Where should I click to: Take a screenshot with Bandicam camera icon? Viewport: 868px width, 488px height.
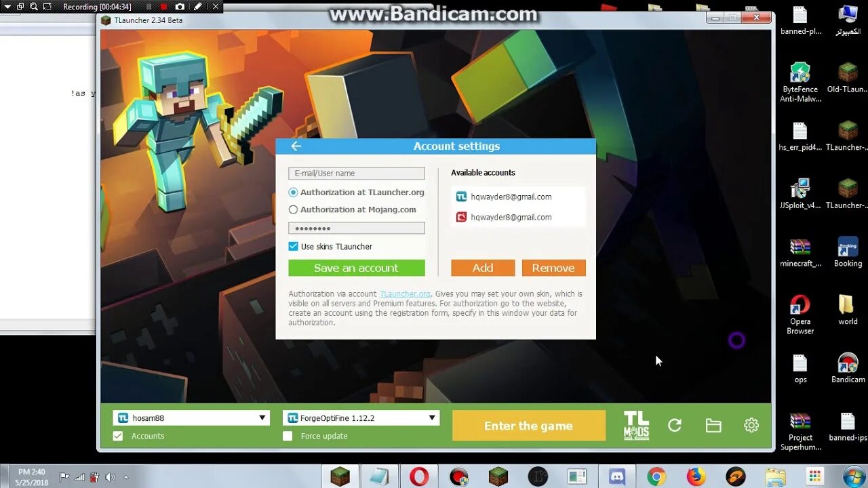click(x=180, y=7)
